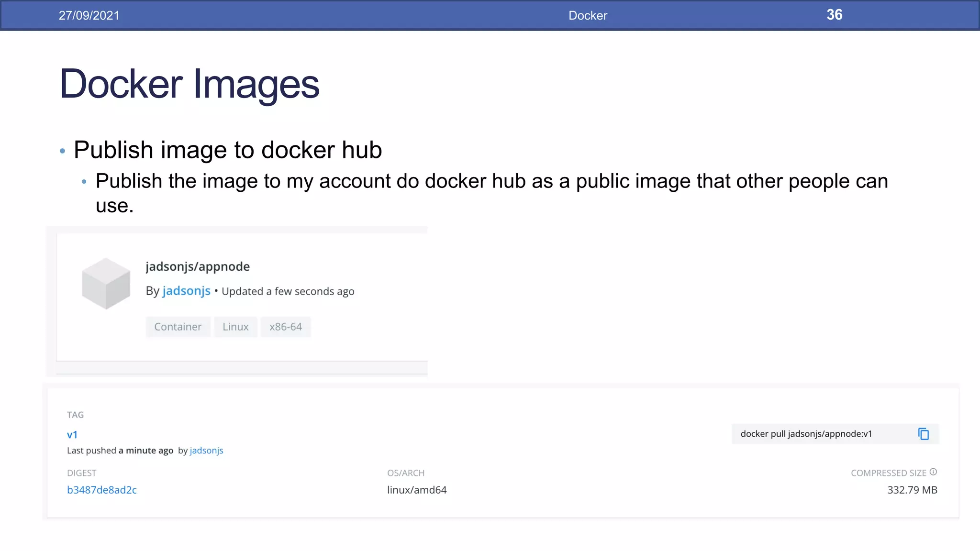Click the copy icon next to docker pull command
Image resolution: width=980 pixels, height=551 pixels.
[924, 434]
